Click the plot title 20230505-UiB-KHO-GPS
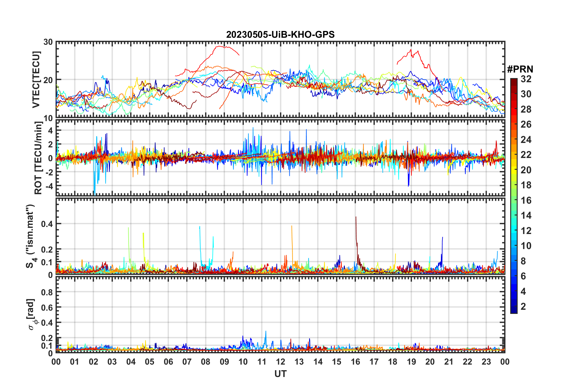The width and height of the screenshot is (561, 392). coord(280,35)
